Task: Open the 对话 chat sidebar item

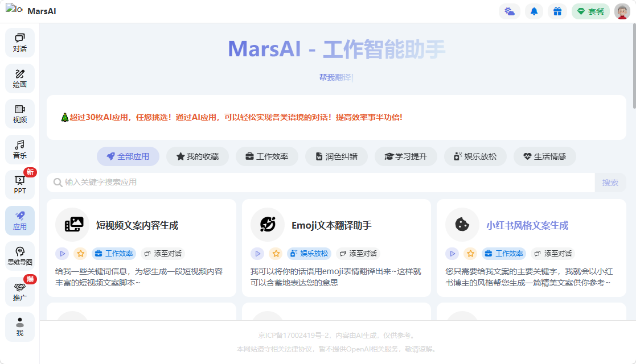Action: tap(20, 43)
